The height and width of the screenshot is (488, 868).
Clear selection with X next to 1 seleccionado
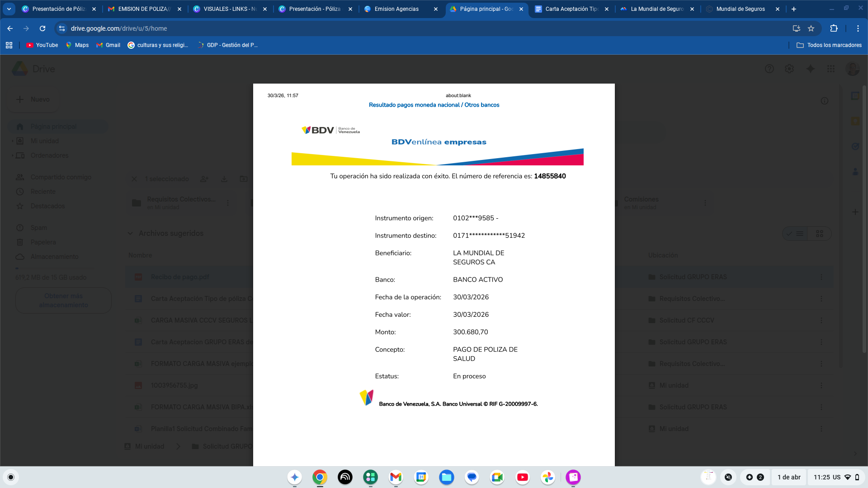(x=134, y=179)
